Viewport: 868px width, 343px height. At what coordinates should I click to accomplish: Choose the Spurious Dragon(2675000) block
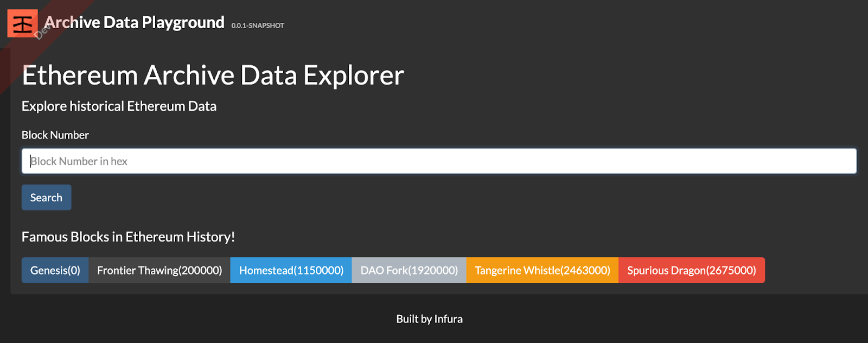[692, 270]
